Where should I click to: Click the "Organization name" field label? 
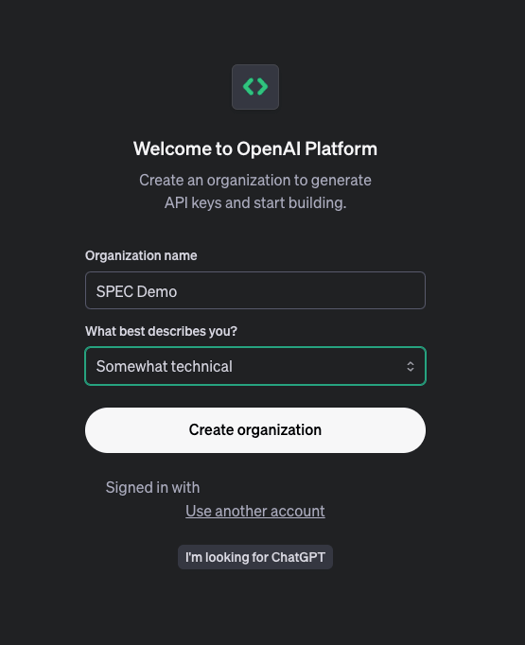[141, 256]
